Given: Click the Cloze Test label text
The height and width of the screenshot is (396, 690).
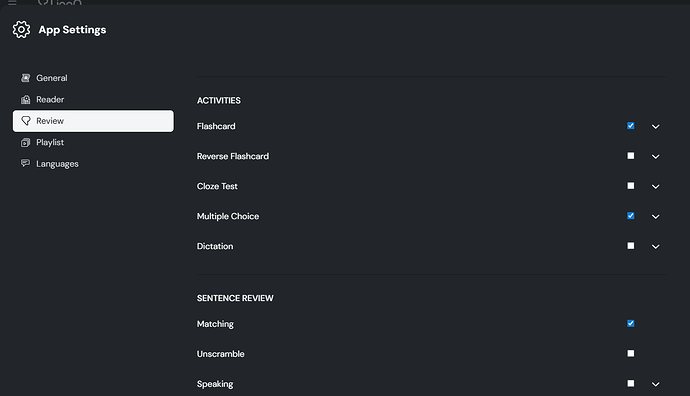Looking at the screenshot, I should (217, 186).
